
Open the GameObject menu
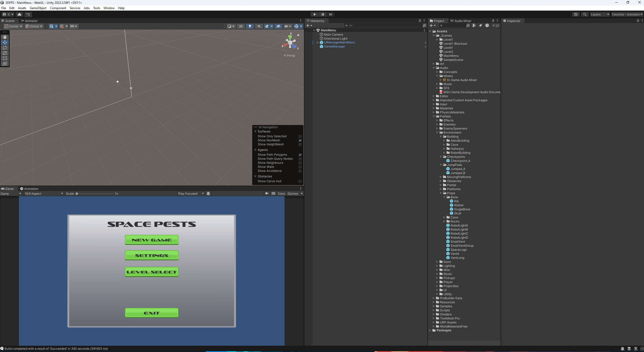pyautogui.click(x=38, y=8)
